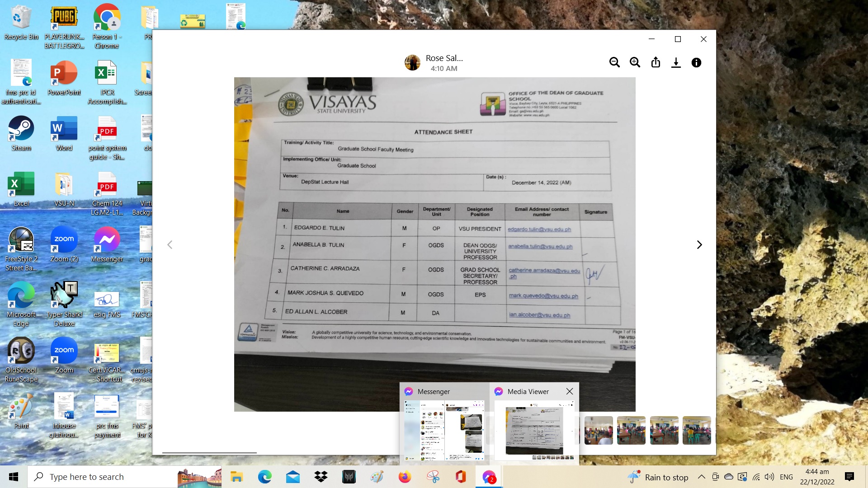The image size is (868, 488).
Task: Click the Type here to search box
Action: 104,477
